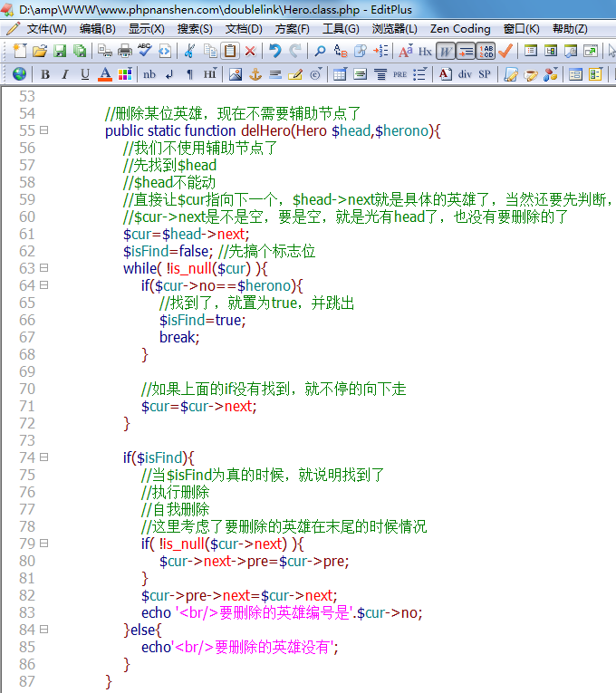Open special character dropdown

pyautogui.click(x=315, y=74)
